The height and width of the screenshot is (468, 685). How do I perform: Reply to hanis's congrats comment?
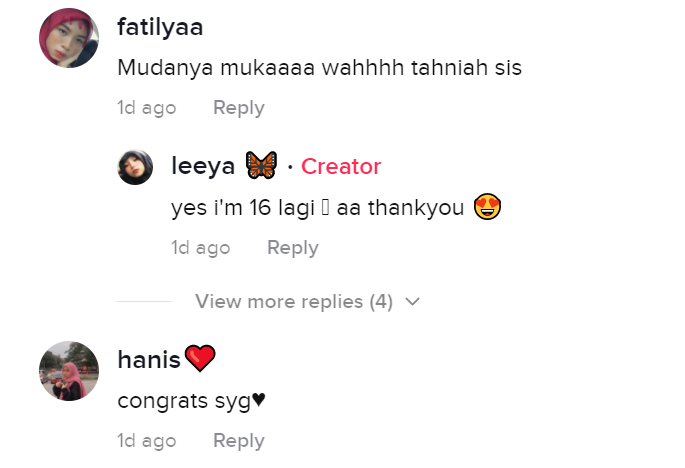coord(238,441)
